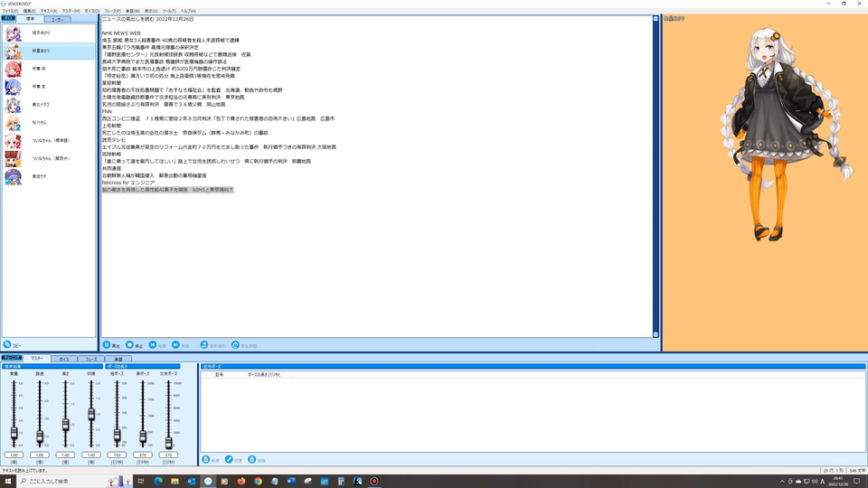The width and height of the screenshot is (868, 488).
Task: Click the 短ポーズ slider handle
Action: coord(117,435)
